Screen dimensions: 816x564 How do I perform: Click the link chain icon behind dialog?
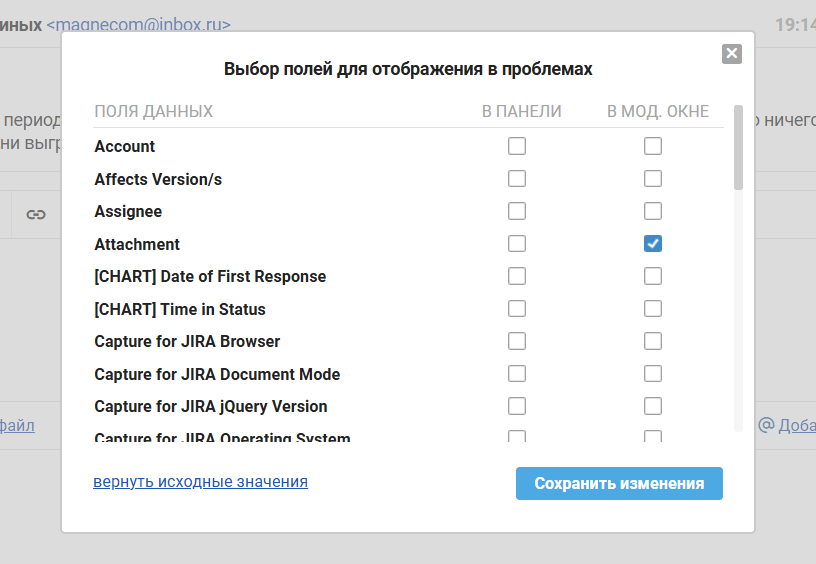36,214
